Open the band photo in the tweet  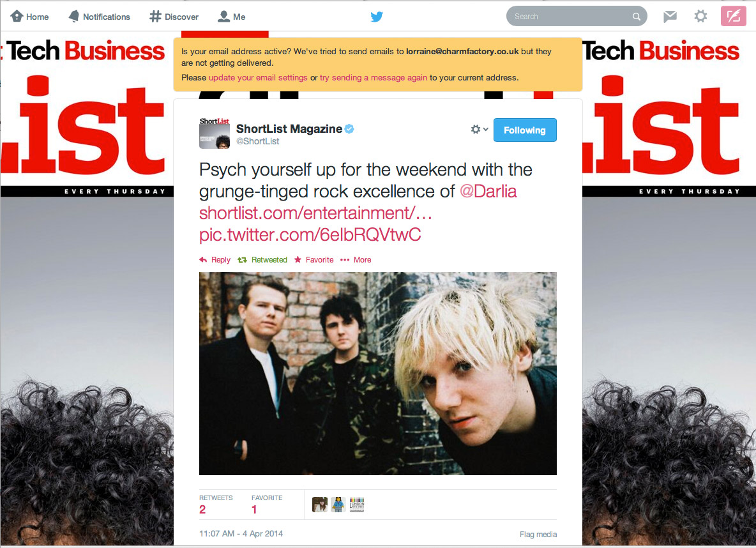click(x=377, y=374)
